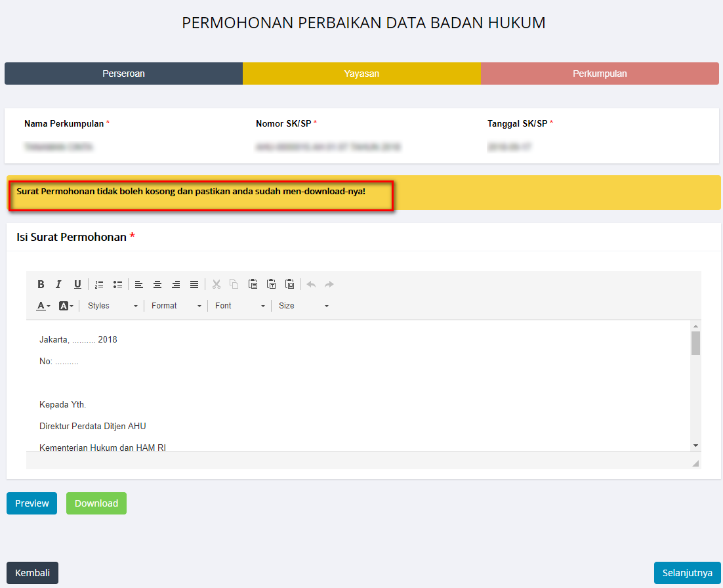Open the Size dropdown
Screen dimensions: 723x588
(303, 306)
